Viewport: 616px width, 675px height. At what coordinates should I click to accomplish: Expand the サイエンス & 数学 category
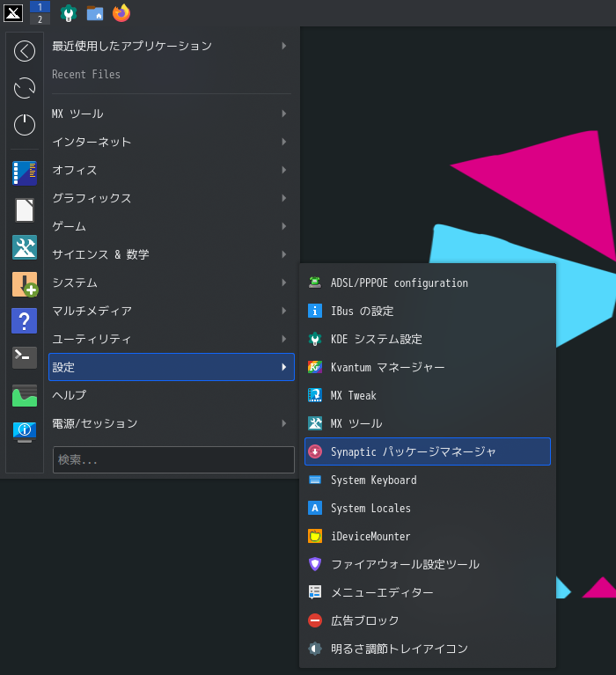[x=172, y=254]
